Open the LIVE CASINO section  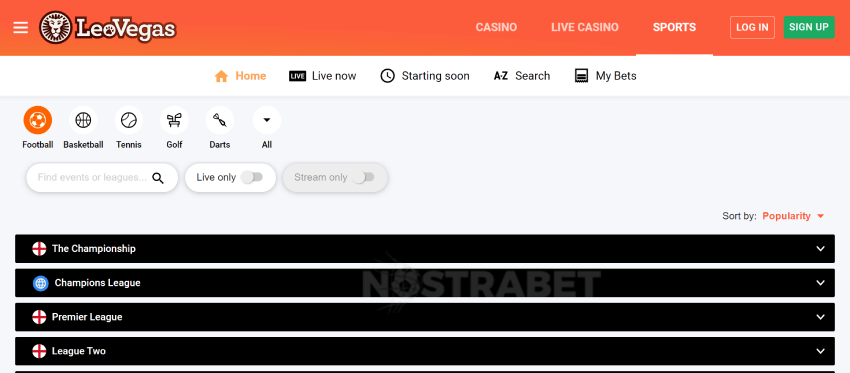[585, 27]
